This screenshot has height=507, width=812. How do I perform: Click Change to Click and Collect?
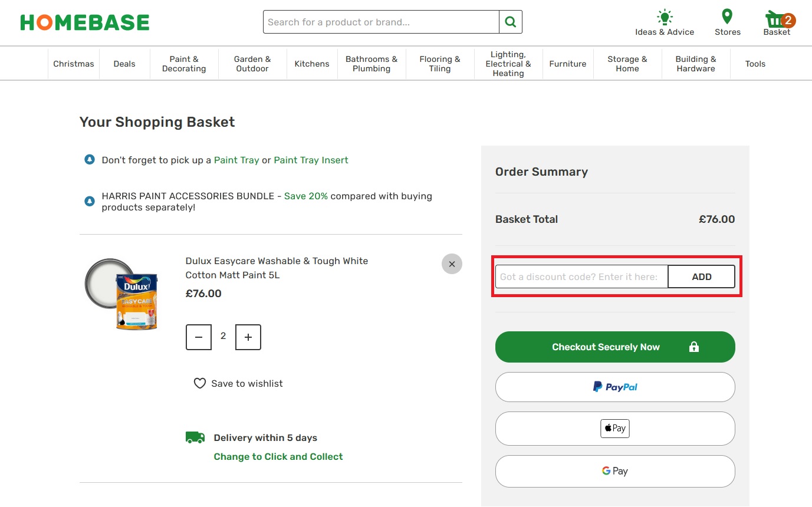click(x=278, y=456)
